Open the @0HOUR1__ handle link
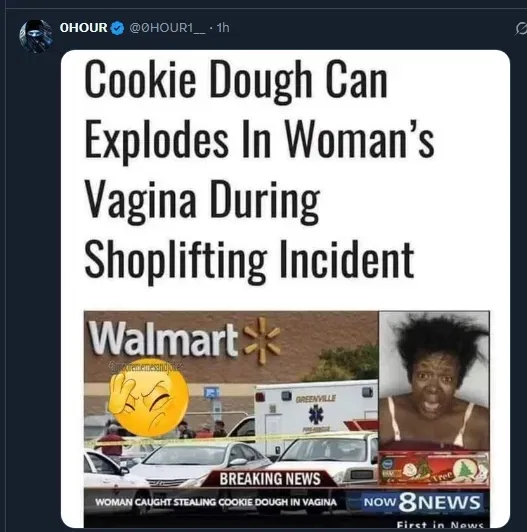The image size is (527, 532). [x=167, y=28]
